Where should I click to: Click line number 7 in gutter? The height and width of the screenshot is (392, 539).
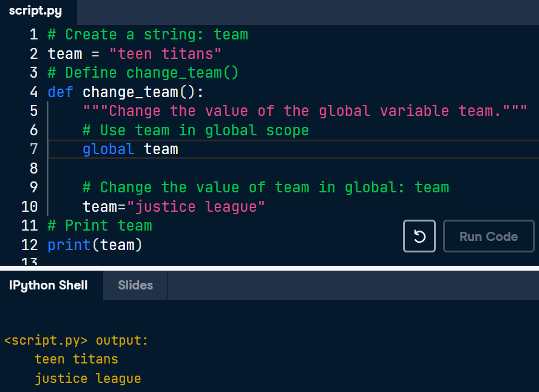(33, 149)
